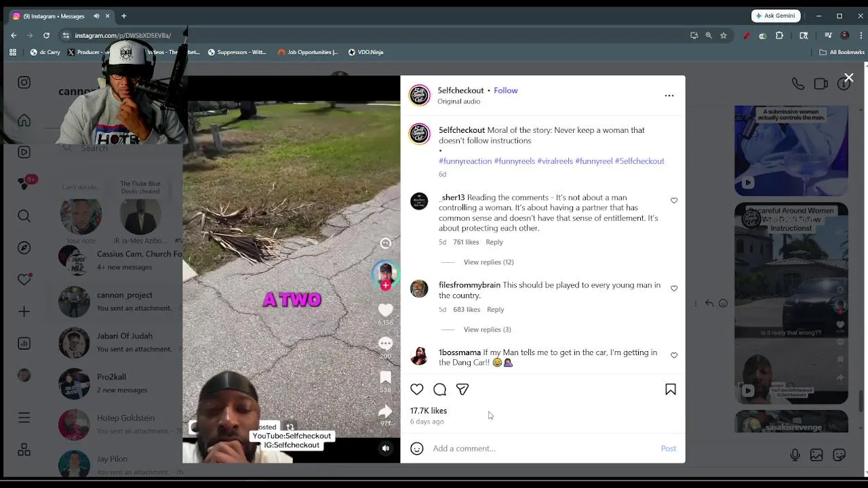Record voice clip microphone icon
This screenshot has height=488, width=868.
point(795,455)
